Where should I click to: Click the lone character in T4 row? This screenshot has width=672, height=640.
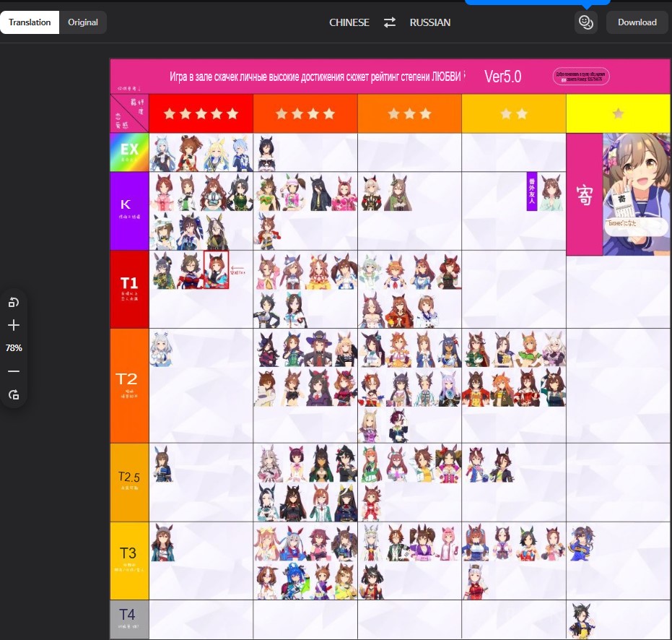582,620
